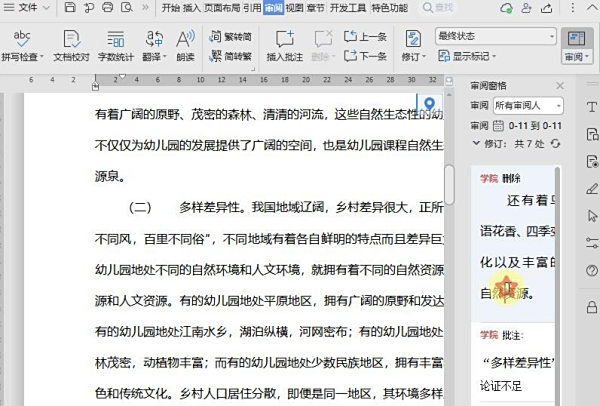Open the 修订 dropdown arrow
Viewport: 600px width, 406px height.
[424, 57]
